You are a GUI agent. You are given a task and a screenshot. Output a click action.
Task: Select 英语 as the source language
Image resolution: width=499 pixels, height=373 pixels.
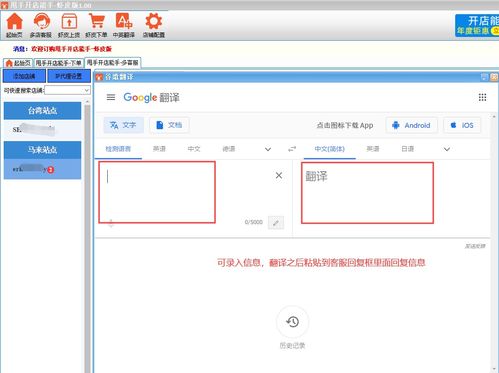point(159,149)
